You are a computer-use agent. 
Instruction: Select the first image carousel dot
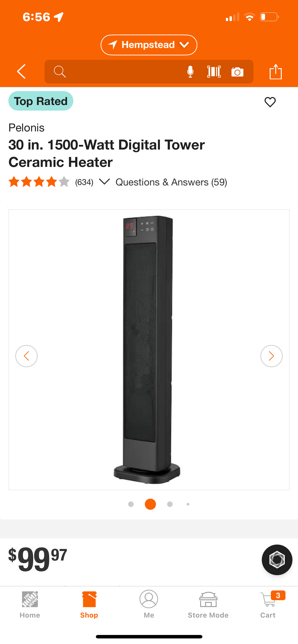point(131,504)
